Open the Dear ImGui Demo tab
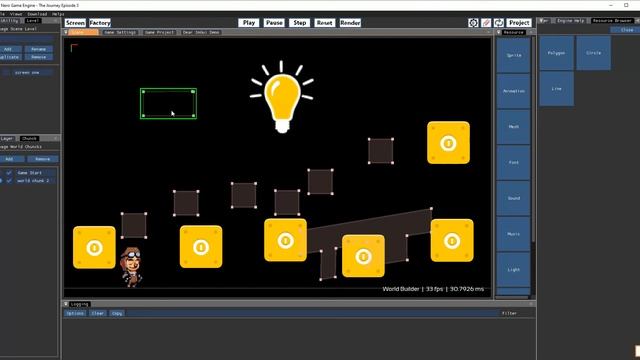This screenshot has height=360, width=640. point(201,32)
